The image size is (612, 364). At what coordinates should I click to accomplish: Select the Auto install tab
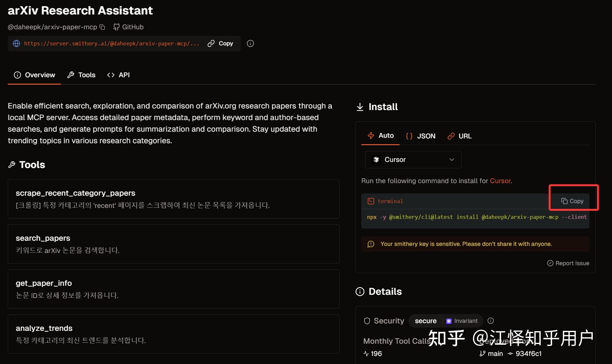(x=381, y=135)
